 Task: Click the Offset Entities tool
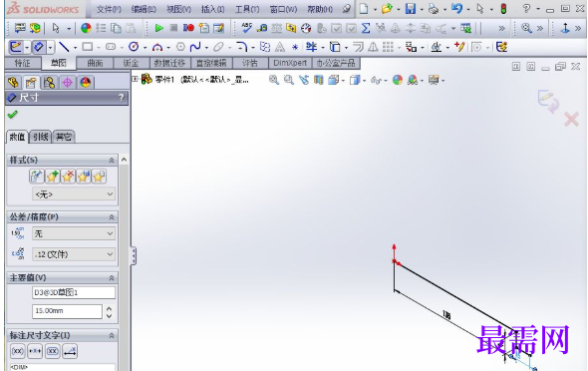tap(358, 47)
